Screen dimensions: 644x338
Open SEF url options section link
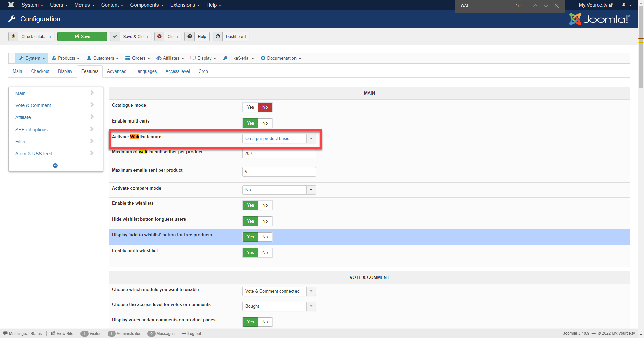(x=32, y=130)
